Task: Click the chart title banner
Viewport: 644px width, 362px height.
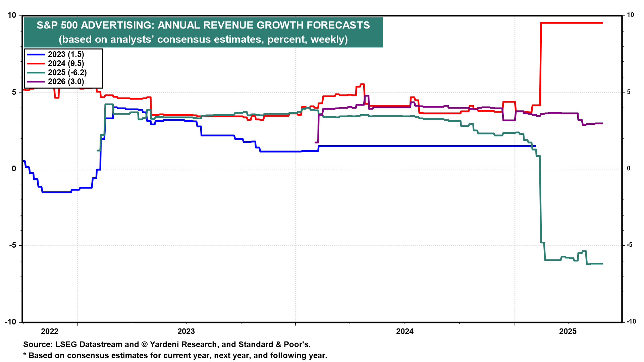Action: coord(203,25)
